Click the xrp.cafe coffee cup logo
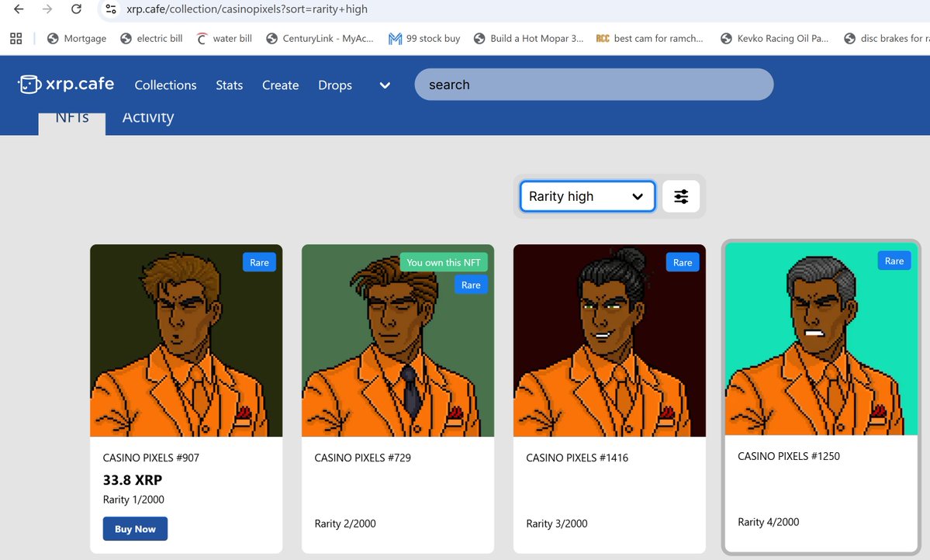 click(29, 85)
